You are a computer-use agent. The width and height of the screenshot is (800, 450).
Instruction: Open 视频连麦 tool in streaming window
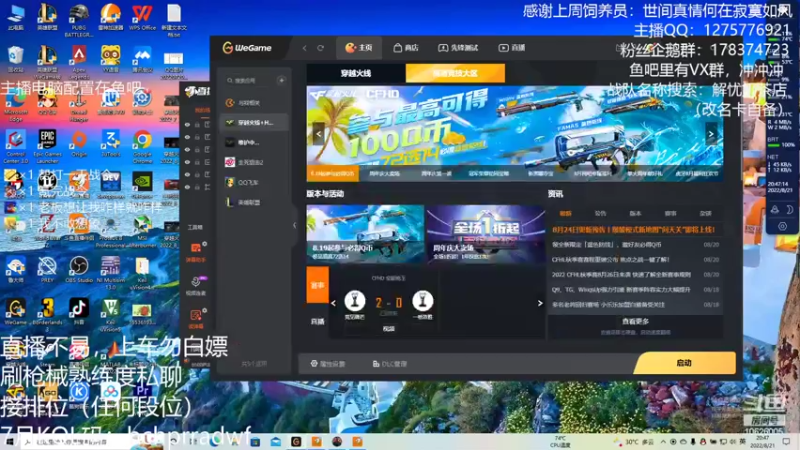click(196, 285)
